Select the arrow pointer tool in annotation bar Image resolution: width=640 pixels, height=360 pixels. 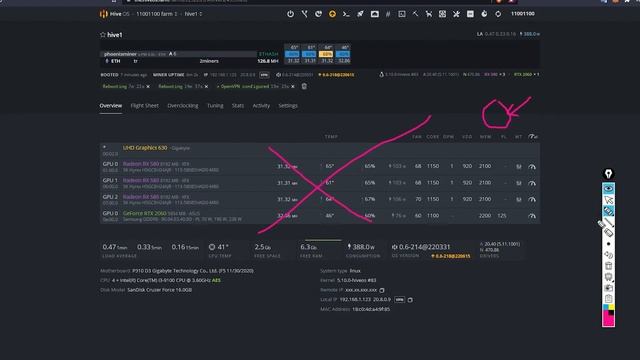click(x=608, y=200)
